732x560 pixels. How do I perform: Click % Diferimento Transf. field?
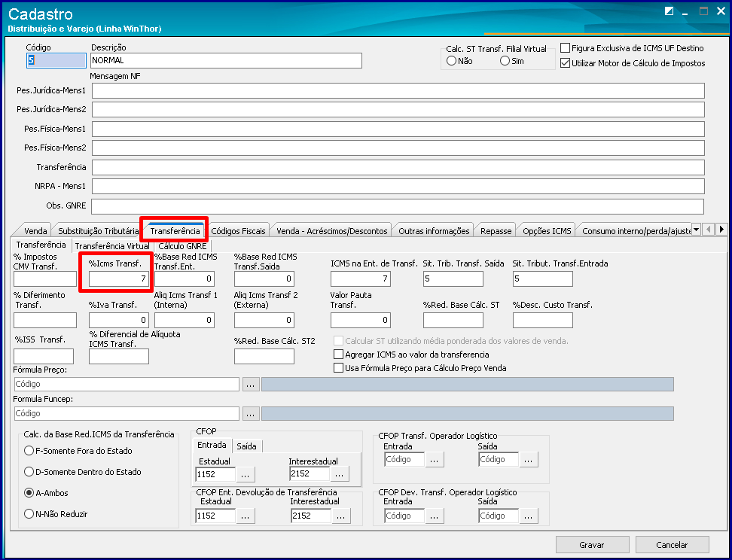coord(45,320)
